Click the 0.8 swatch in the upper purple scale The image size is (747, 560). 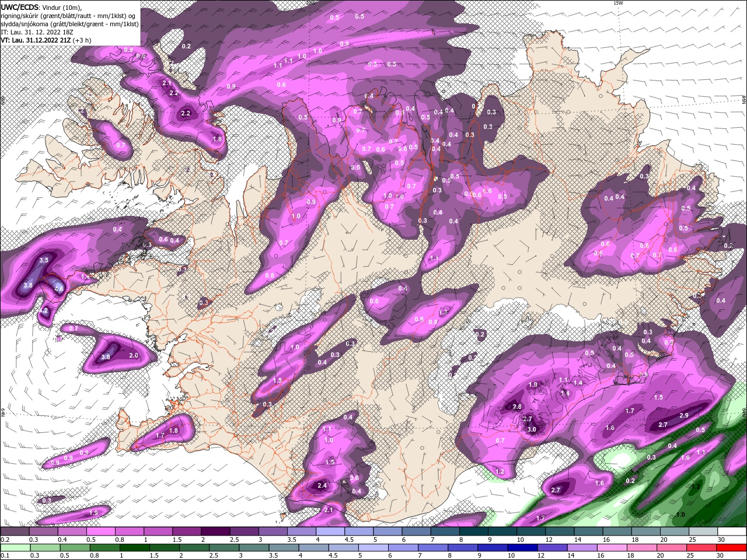pyautogui.click(x=129, y=531)
